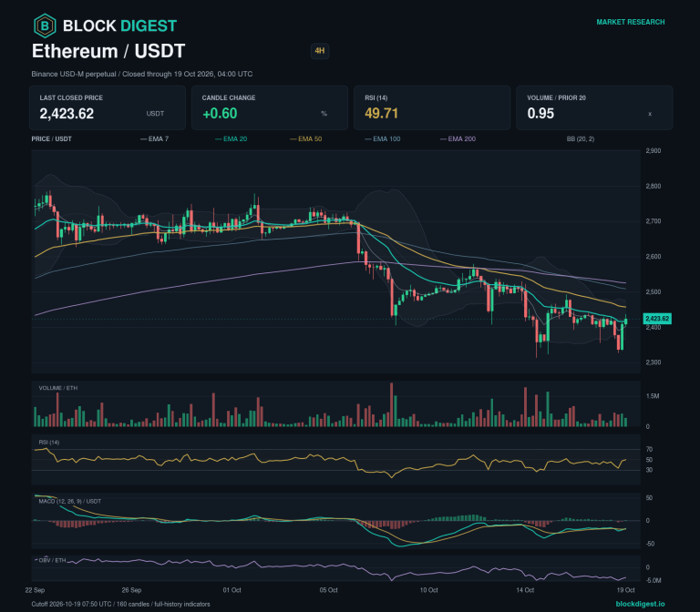Click the OBV -5.0M axis label

point(654,580)
